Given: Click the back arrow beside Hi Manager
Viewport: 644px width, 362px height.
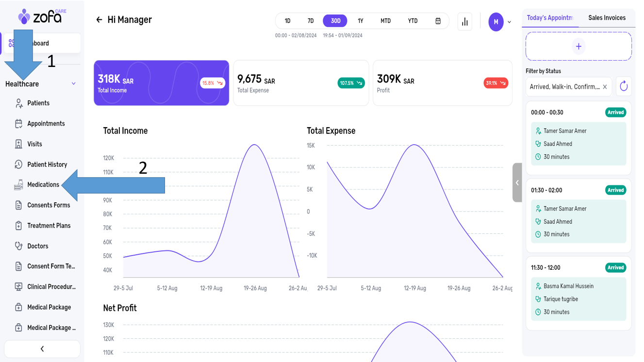Looking at the screenshot, I should point(99,20).
